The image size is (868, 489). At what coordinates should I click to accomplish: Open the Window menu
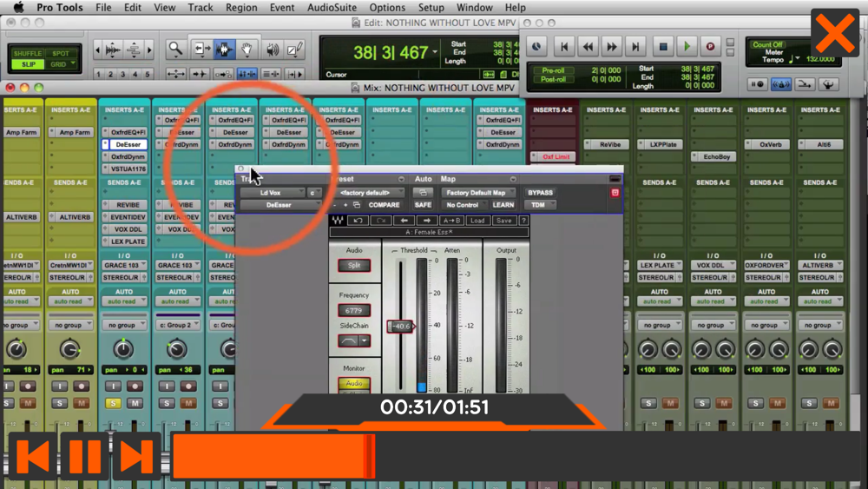click(475, 7)
